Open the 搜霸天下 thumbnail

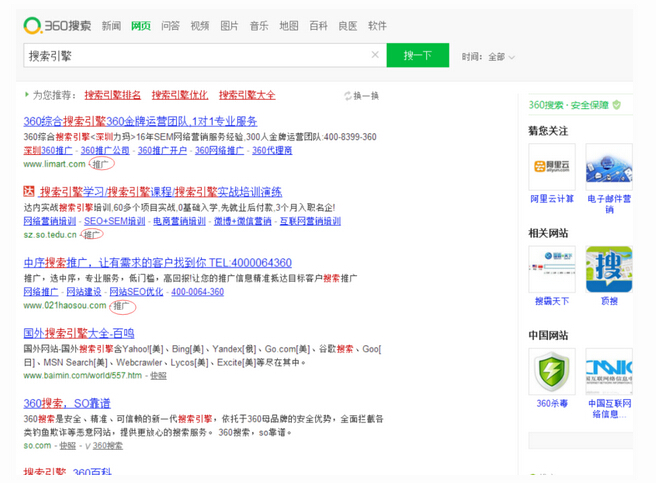tap(552, 269)
